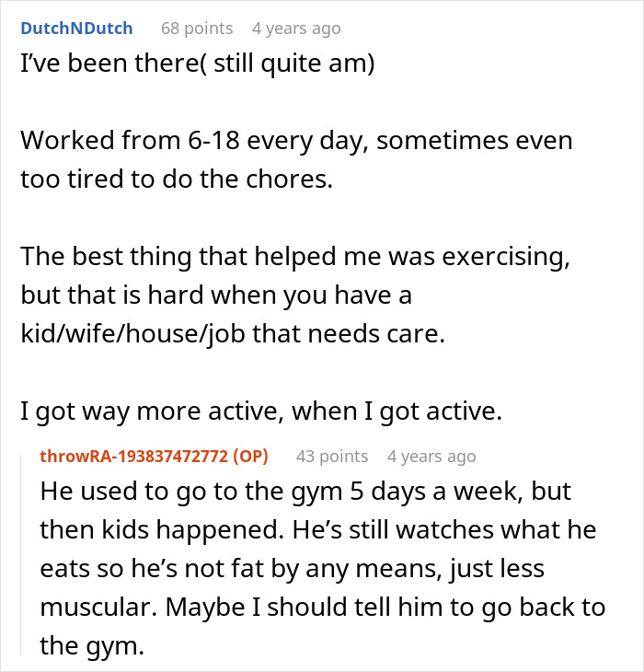Open DutchNDutch's user profile
The image size is (644, 672).
(76, 29)
